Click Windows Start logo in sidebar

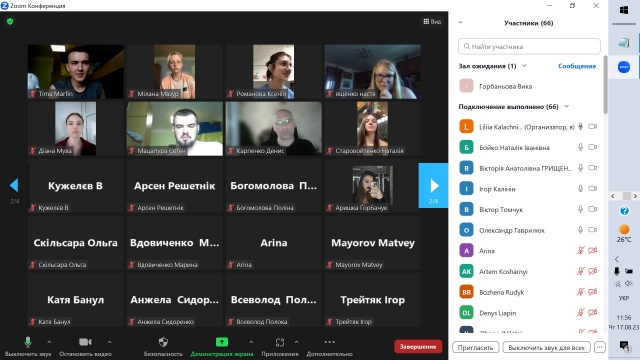(x=624, y=10)
